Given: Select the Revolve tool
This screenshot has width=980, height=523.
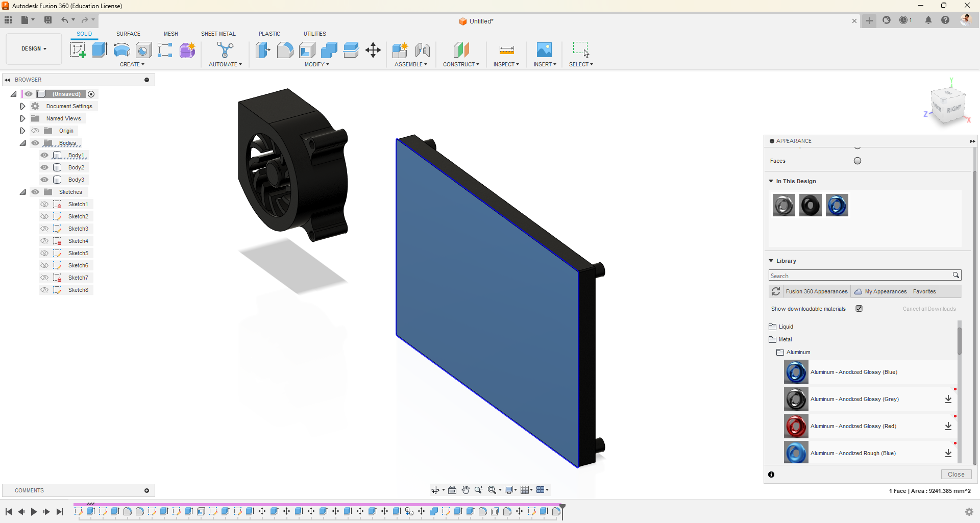Looking at the screenshot, I should [121, 50].
